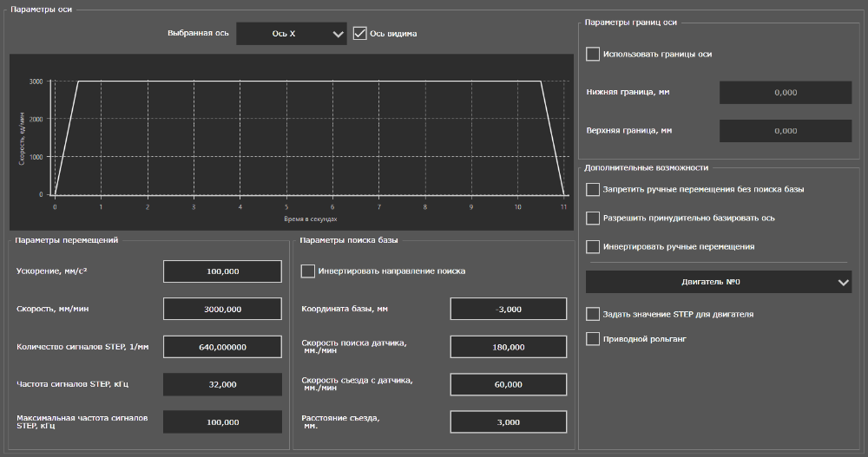Screen dimensions: 868x457
Task: Click the 'Параметры перемещений' group title
Action: (67, 240)
